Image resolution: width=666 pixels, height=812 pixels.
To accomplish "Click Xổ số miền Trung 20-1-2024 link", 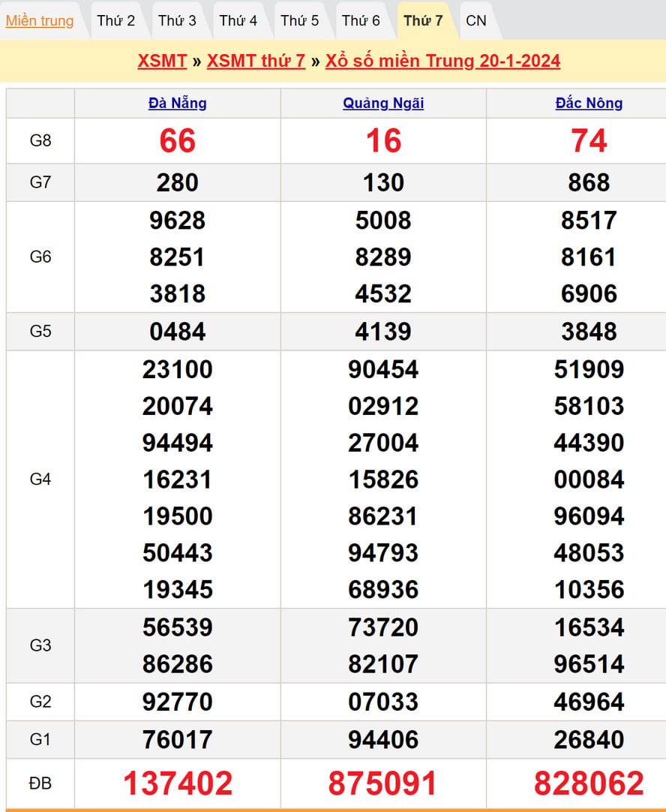I will (442, 61).
